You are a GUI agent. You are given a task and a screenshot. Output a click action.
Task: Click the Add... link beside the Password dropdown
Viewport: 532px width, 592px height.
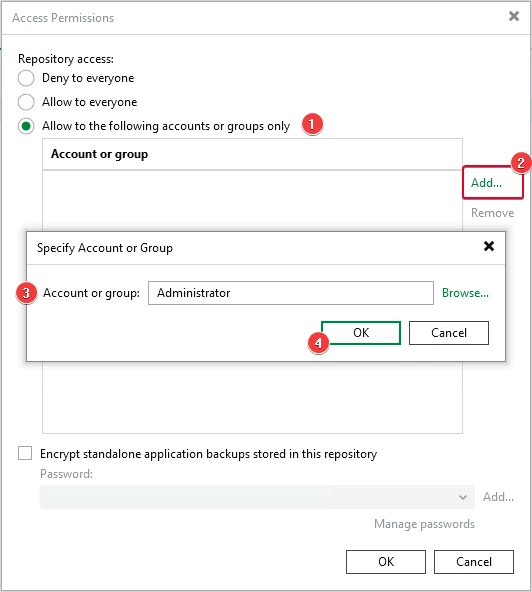click(x=498, y=497)
